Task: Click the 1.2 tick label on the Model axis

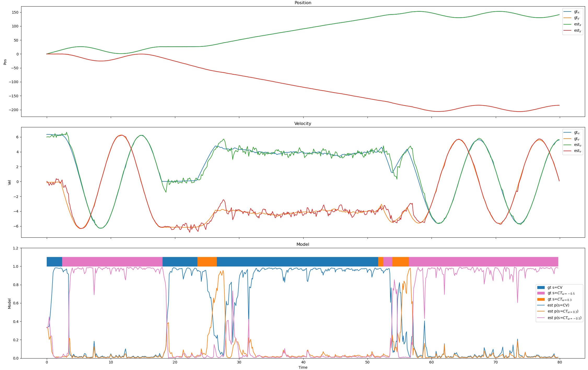Action: click(x=15, y=248)
